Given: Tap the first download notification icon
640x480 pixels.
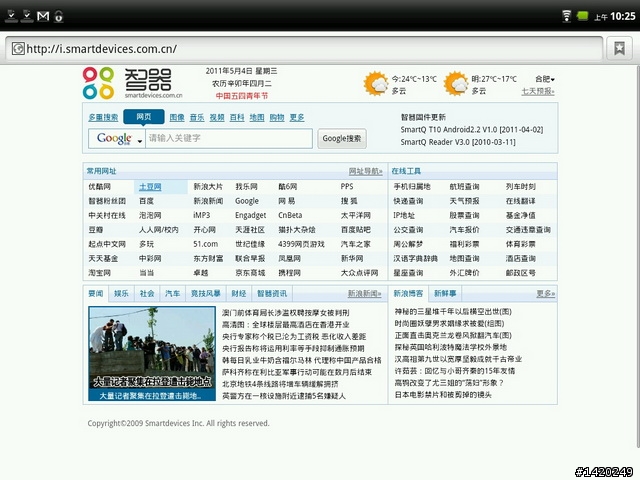Looking at the screenshot, I should pos(11,16).
